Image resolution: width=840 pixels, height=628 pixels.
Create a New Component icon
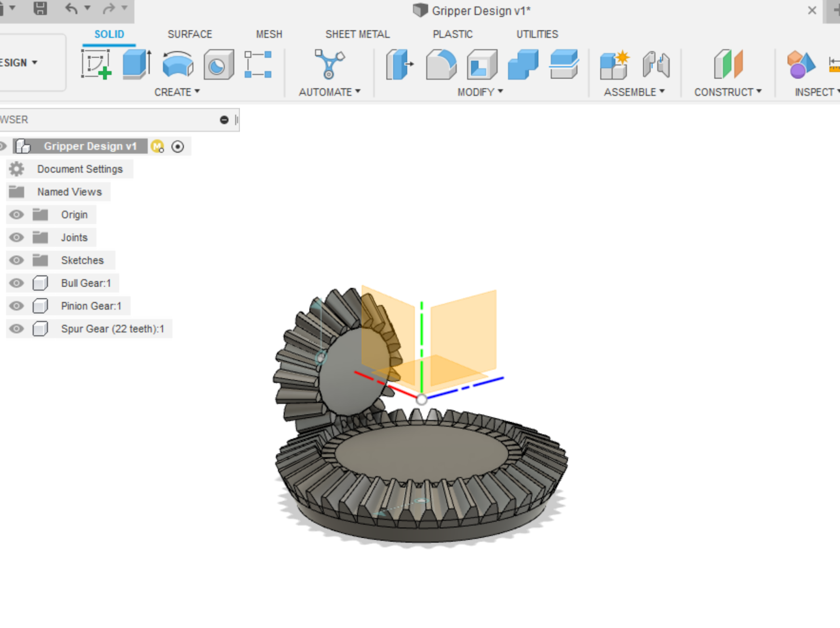point(614,65)
